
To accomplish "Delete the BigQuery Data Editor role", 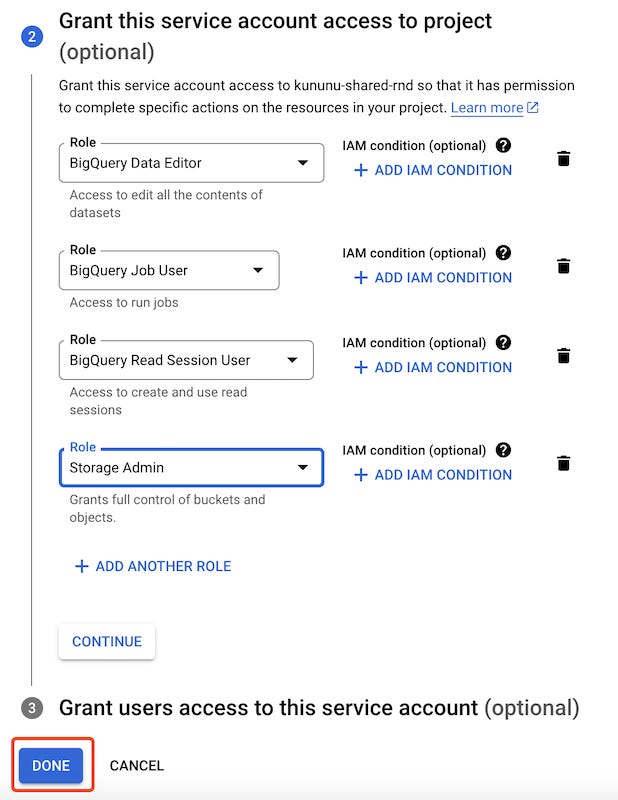I will point(563,156).
